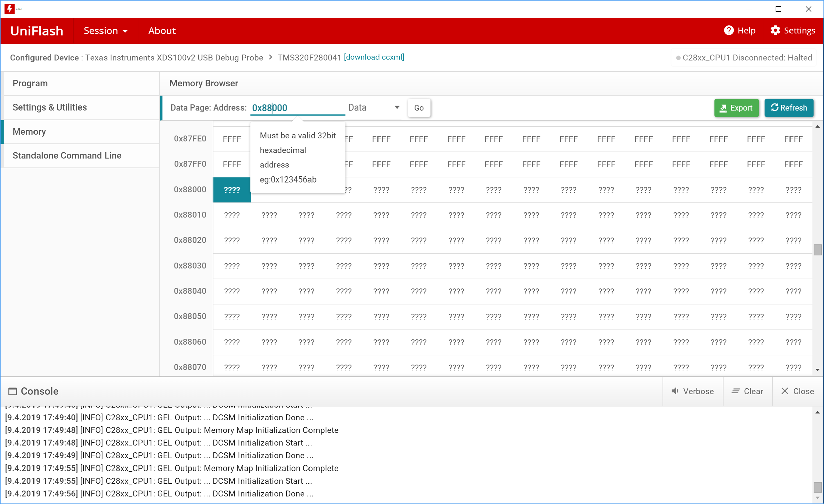This screenshot has width=824, height=504.
Task: Click the console scrollbar thumb
Action: pos(817,487)
